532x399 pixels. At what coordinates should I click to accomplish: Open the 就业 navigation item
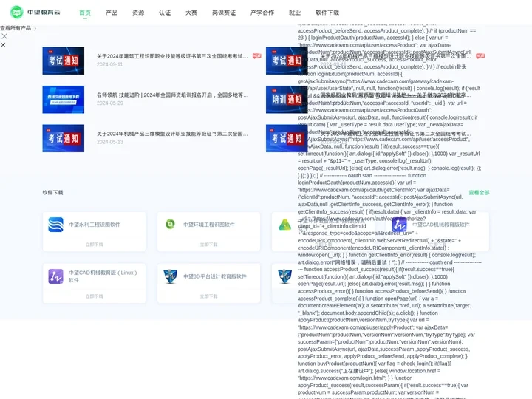point(295,13)
